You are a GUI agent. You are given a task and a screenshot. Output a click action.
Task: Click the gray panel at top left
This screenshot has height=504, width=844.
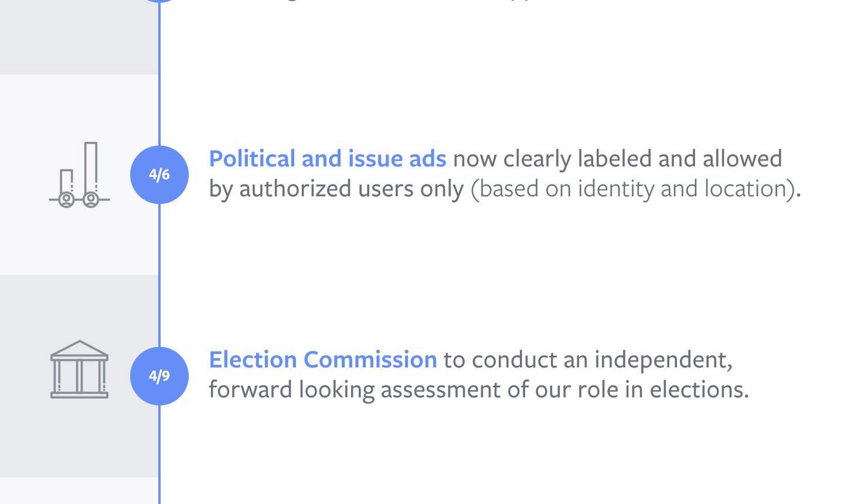(79, 37)
